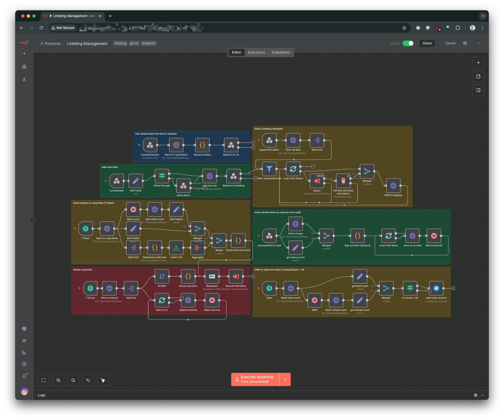This screenshot has width=504, height=420.
Task: Click the zoom in canvas button
Action: pos(58,380)
